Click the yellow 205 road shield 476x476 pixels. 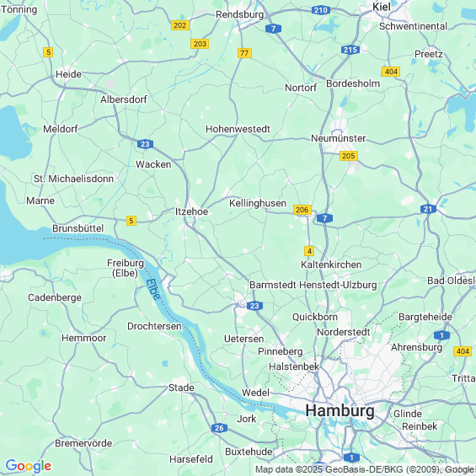(x=348, y=156)
